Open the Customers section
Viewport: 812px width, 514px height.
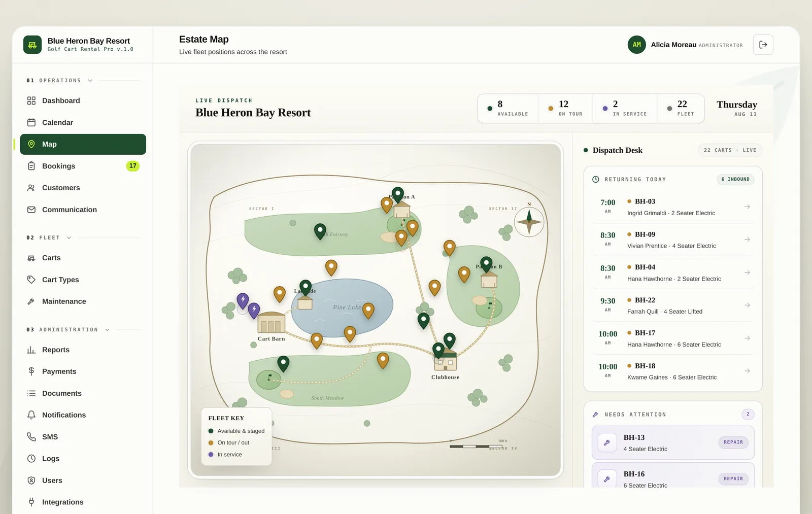click(83, 188)
